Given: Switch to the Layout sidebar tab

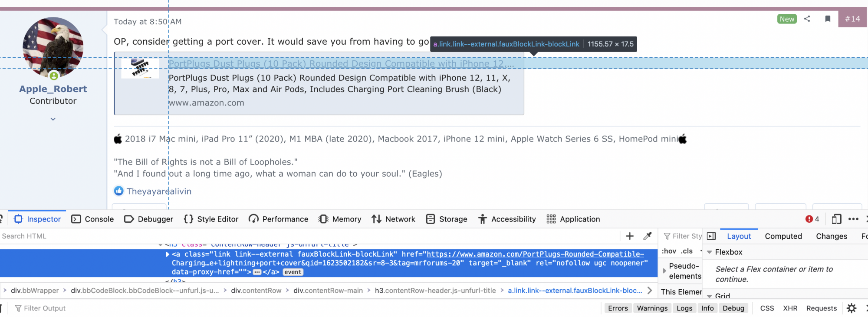Looking at the screenshot, I should [739, 236].
